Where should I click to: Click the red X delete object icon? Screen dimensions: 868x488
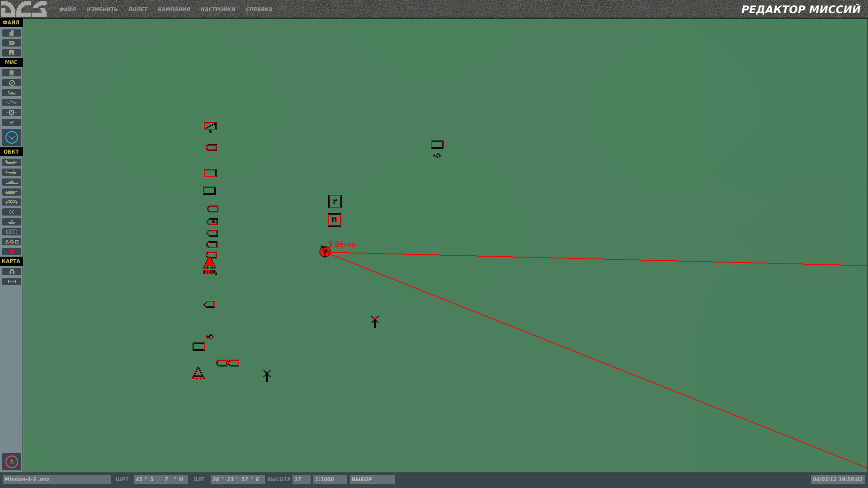pos(12,252)
